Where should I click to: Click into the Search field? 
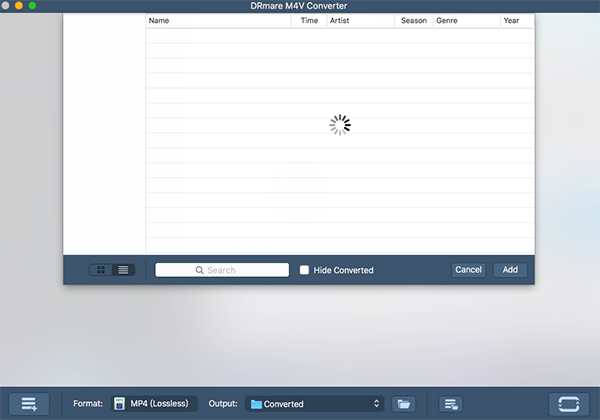coord(222,270)
